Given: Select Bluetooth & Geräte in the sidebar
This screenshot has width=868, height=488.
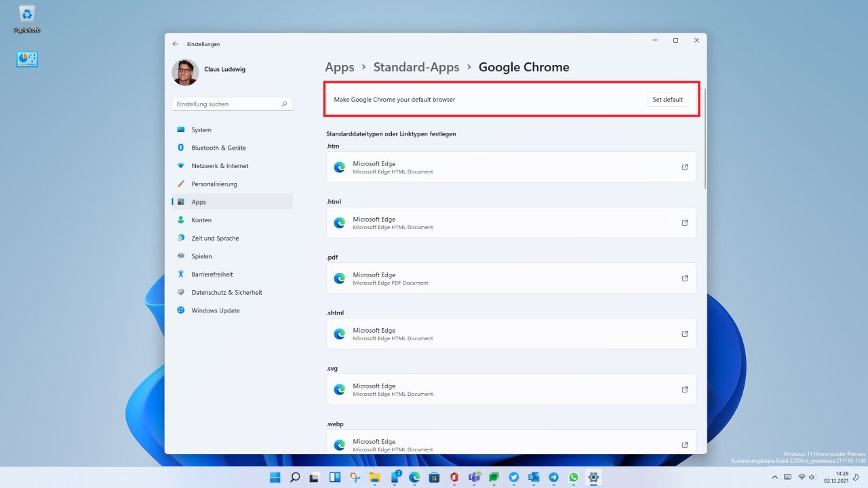Looking at the screenshot, I should coord(233,148).
